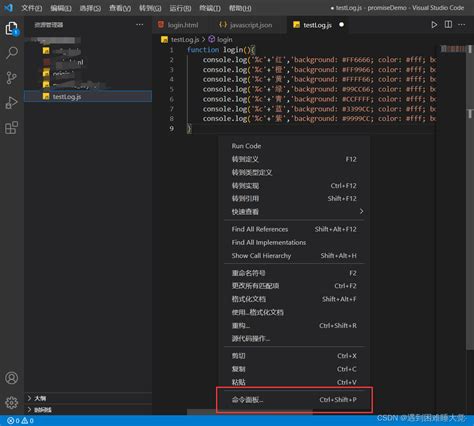Screen dimensions: 474x426
Task: Open the Accounts icon in activity bar
Action: (12, 378)
